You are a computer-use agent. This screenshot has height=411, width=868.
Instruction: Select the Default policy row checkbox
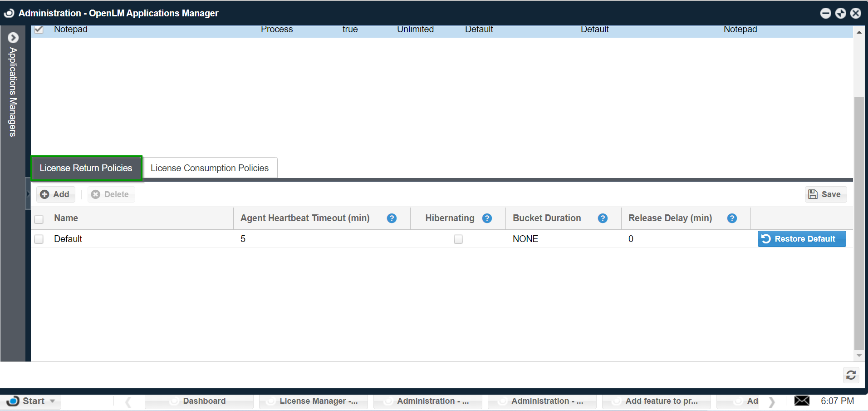coord(39,239)
